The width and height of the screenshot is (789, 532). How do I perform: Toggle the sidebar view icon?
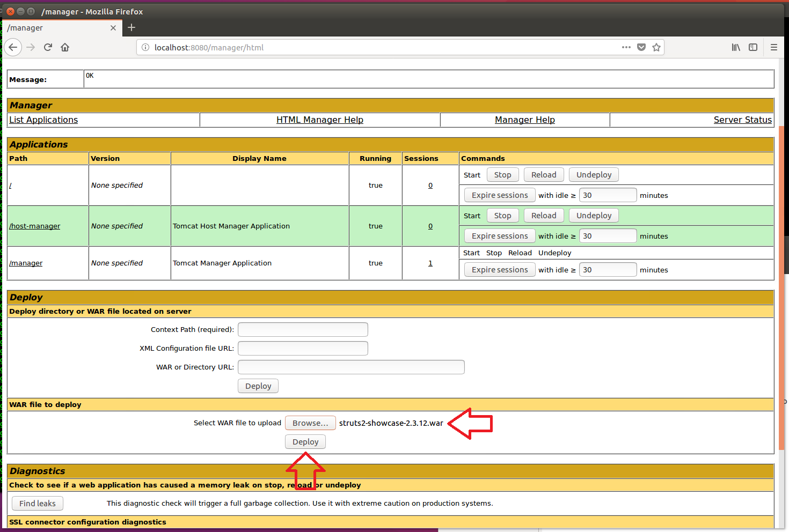coord(753,47)
